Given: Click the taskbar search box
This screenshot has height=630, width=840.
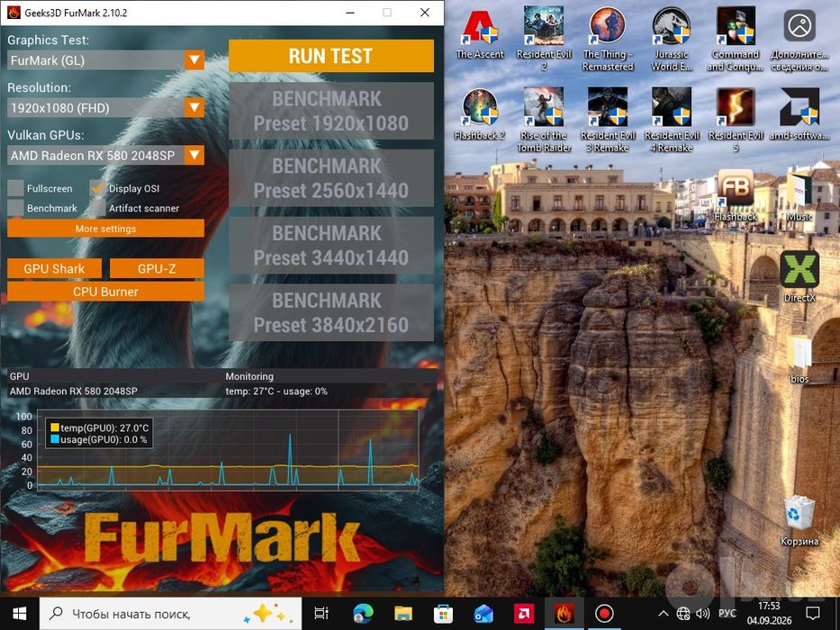Looking at the screenshot, I should pyautogui.click(x=170, y=614).
